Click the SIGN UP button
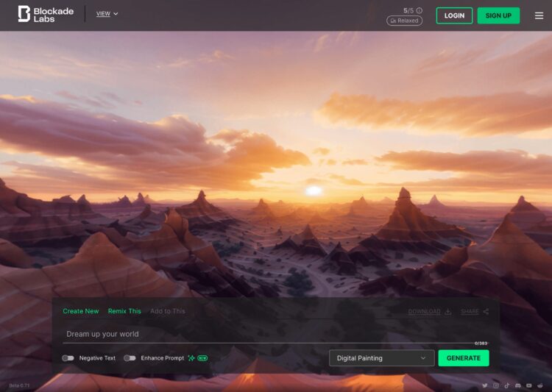Image resolution: width=552 pixels, height=392 pixels. (498, 15)
